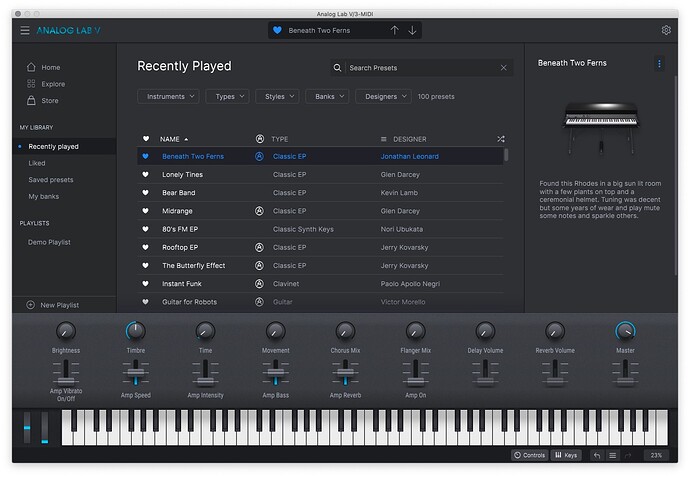The image size is (690, 477).
Task: Click the search magnifier icon
Action: point(337,68)
